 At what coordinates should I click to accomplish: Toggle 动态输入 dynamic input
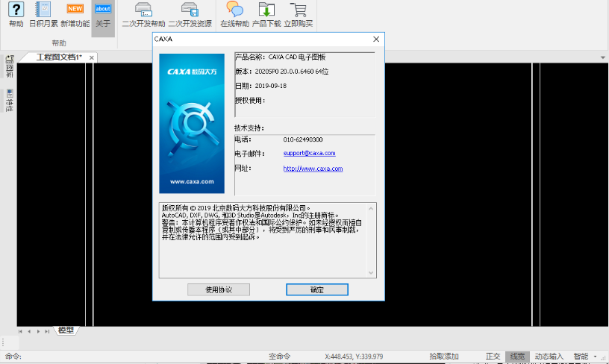(549, 357)
